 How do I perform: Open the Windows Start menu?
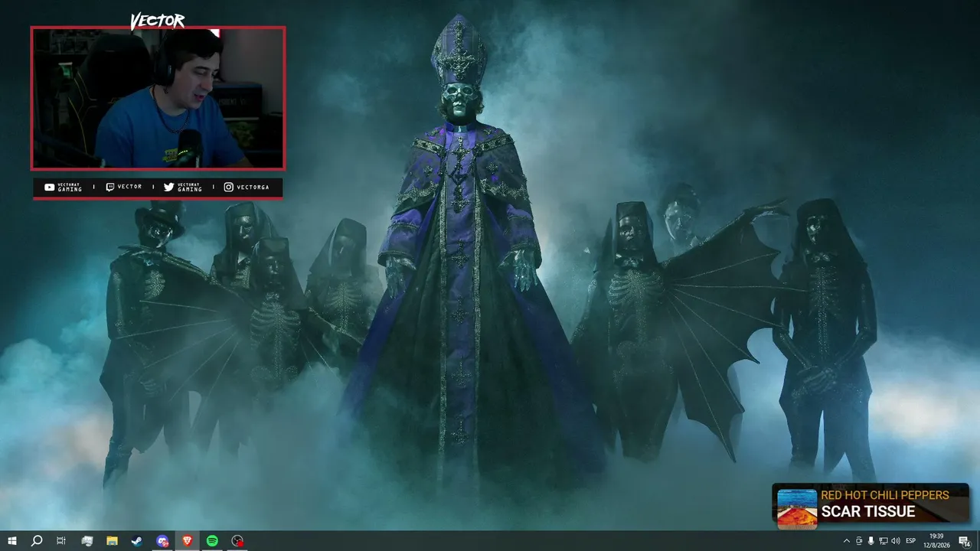point(11,541)
